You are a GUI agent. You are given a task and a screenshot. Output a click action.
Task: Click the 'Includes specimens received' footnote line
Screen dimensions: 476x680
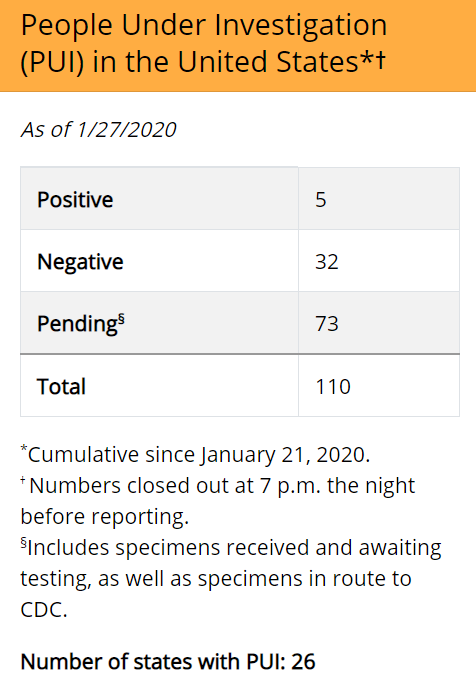(231, 547)
